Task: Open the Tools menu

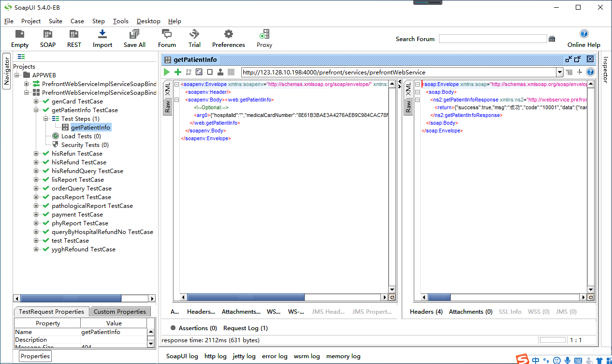Action: click(120, 21)
